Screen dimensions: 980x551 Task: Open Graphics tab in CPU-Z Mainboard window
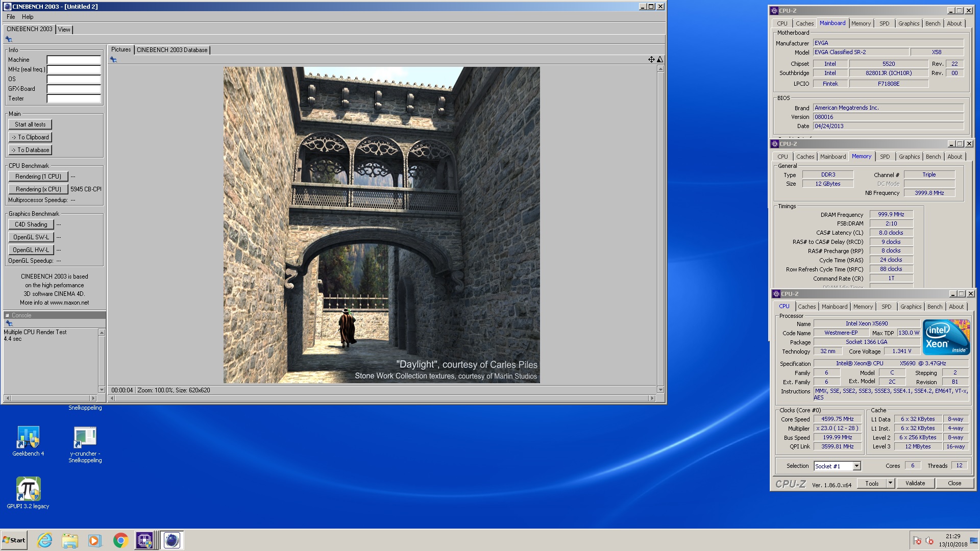(909, 23)
